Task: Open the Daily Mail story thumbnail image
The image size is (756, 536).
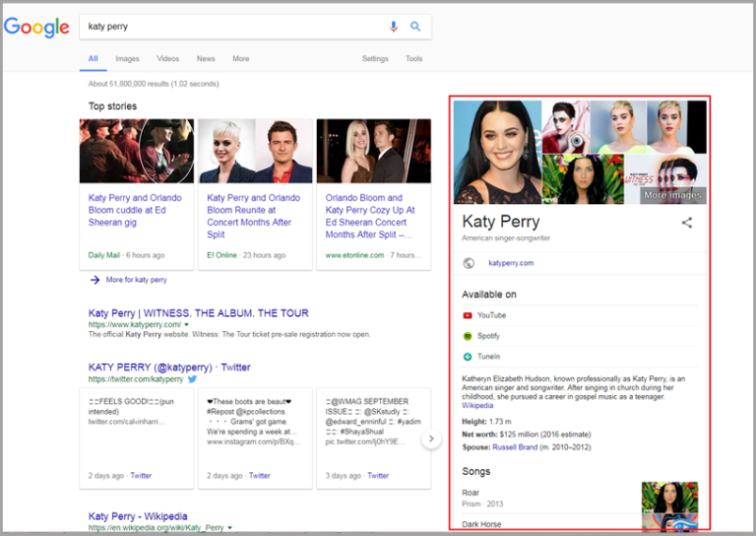Action: pos(137,151)
